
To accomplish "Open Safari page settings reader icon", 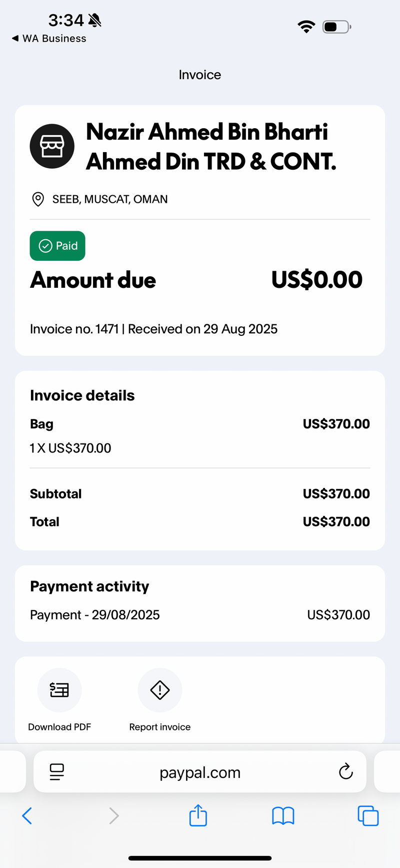I will [57, 772].
